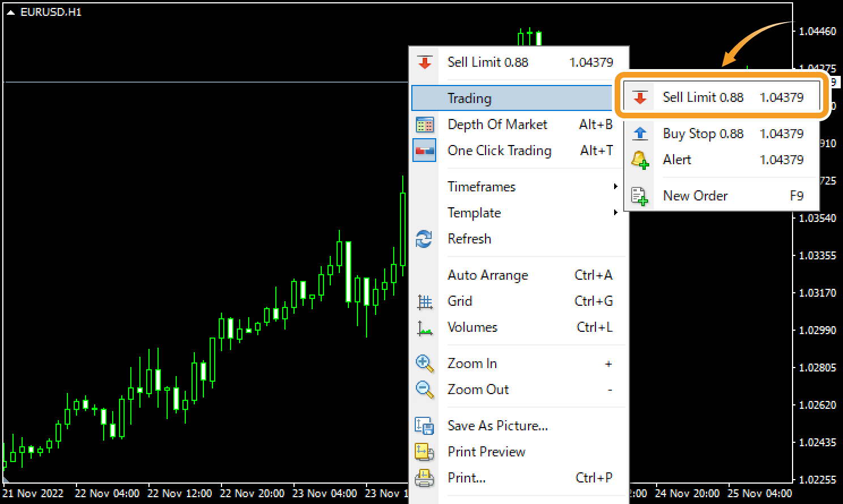
Task: Toggle Auto Arrange for charts
Action: click(x=488, y=275)
